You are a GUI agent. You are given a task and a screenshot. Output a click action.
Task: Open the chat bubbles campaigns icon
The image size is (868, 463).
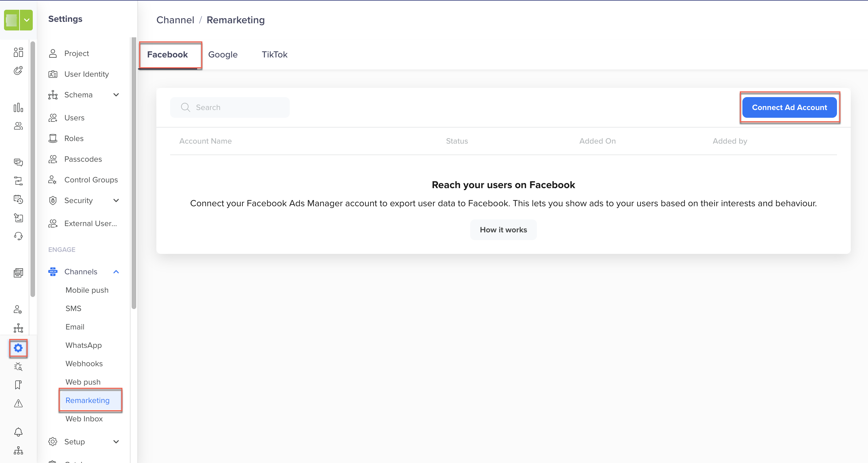pos(18,163)
